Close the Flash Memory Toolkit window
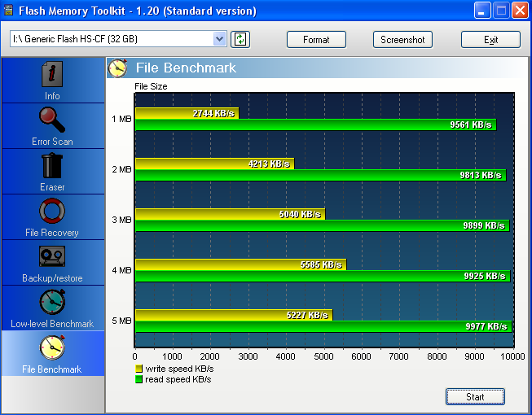 pos(520,11)
